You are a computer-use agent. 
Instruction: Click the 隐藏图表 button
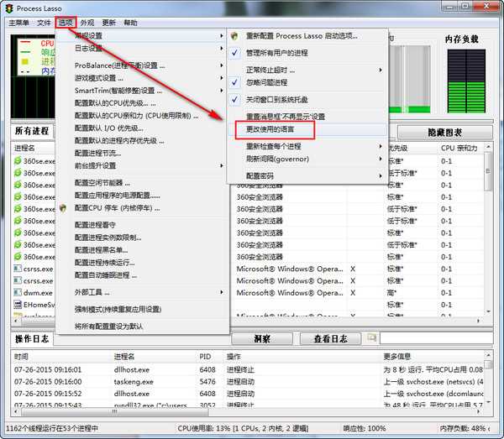[x=444, y=133]
